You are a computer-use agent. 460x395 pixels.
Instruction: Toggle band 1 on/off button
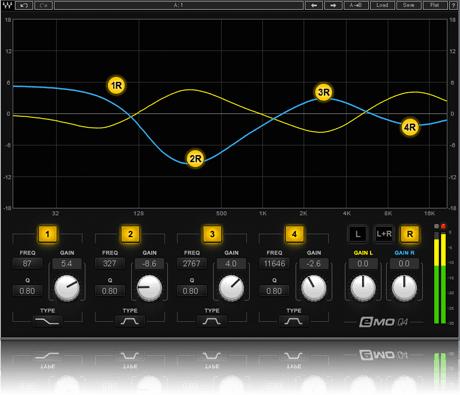click(47, 234)
